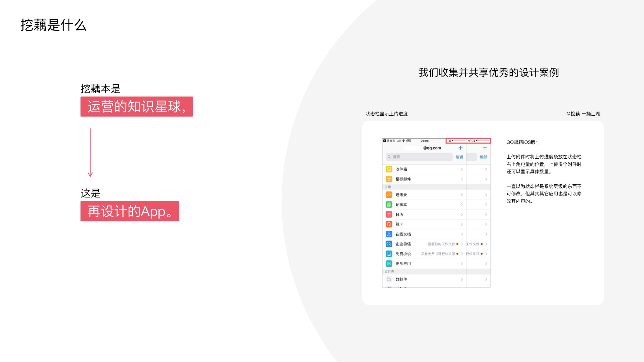Tap the plus icon on the overlapping right screenshot
Screen dimensions: 644x362
[x=485, y=148]
